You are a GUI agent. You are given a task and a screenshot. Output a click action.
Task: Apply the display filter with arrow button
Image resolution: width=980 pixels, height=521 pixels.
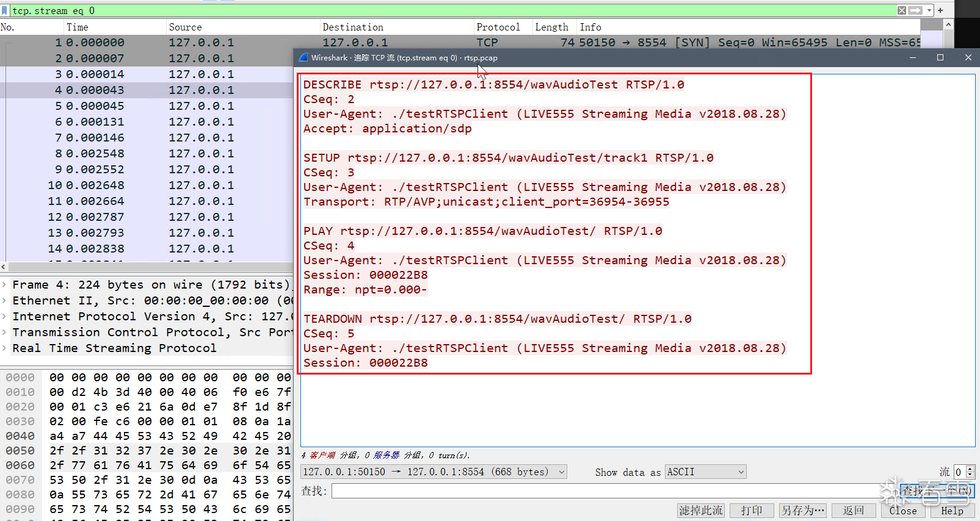915,10
